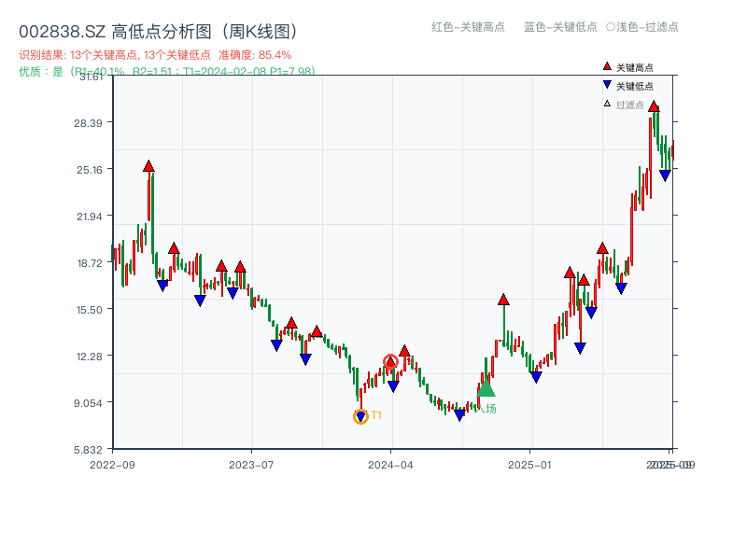The height and width of the screenshot is (560, 747).
Task: Click the 18.72 y-axis label
Action: (89, 263)
